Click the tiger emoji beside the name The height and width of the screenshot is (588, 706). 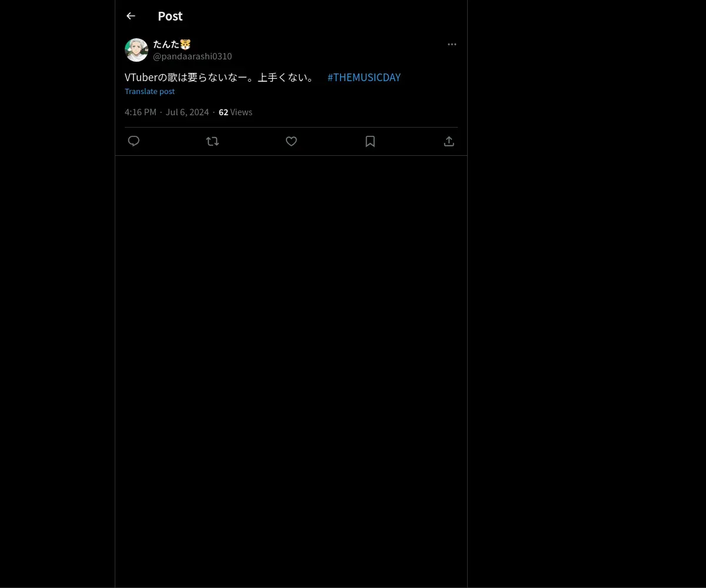(x=185, y=44)
